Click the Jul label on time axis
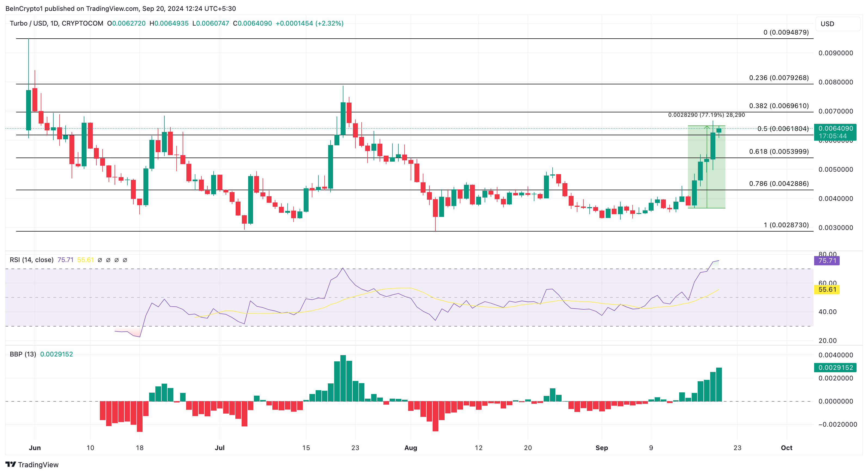Image resolution: width=868 pixels, height=474 pixels. click(220, 448)
